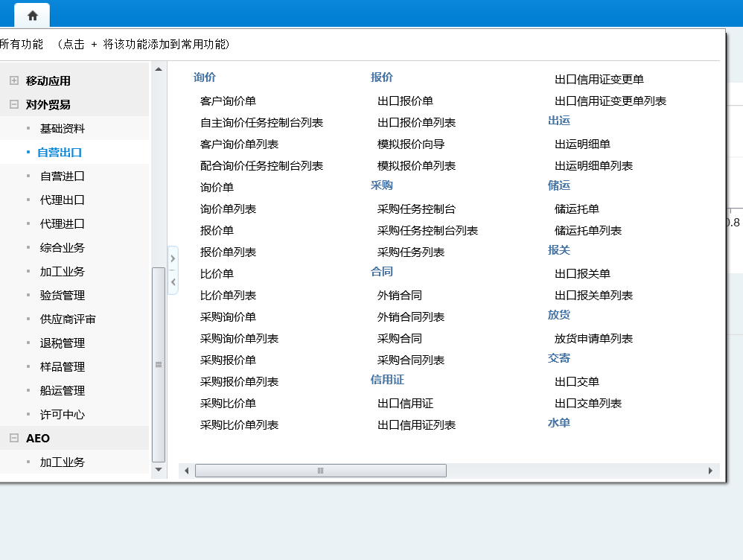
Task: Click the scrollbar up arrow of the sidebar
Action: click(x=158, y=69)
